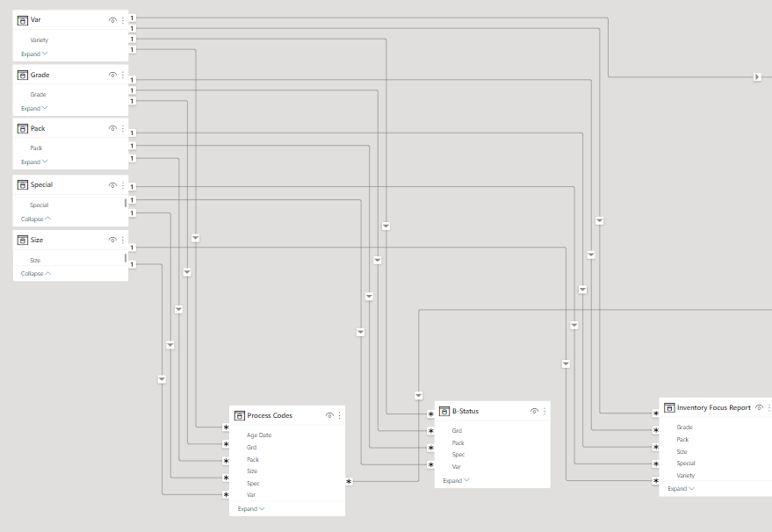Click the asterisk on the Process Codes right edge
This screenshot has width=772, height=532.
pos(349,481)
